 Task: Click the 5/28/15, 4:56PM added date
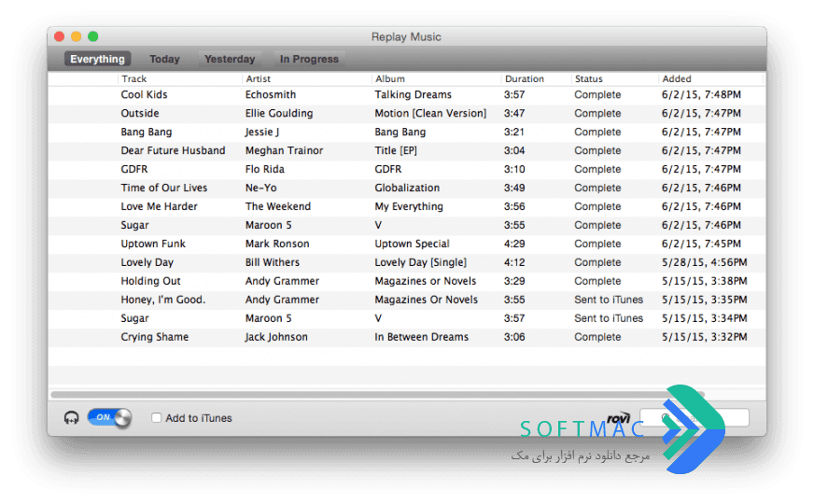(704, 262)
